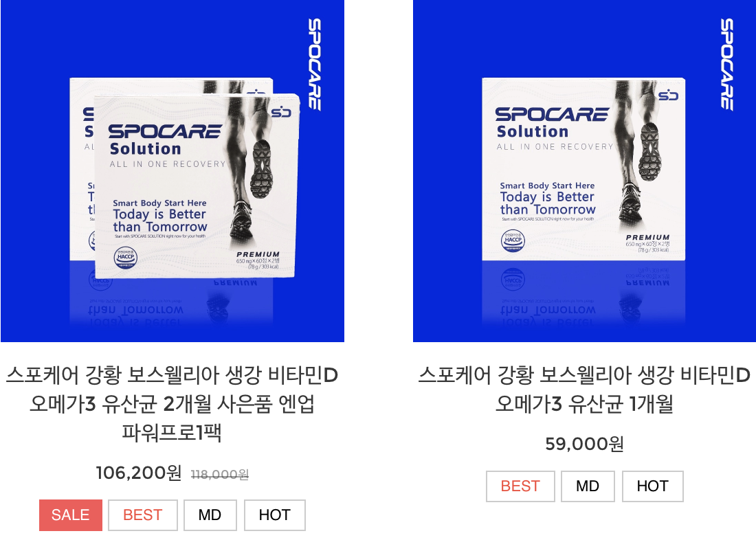Image resolution: width=756 pixels, height=551 pixels.
Task: Click vertical SPOCARE logo on right image
Action: 726,64
